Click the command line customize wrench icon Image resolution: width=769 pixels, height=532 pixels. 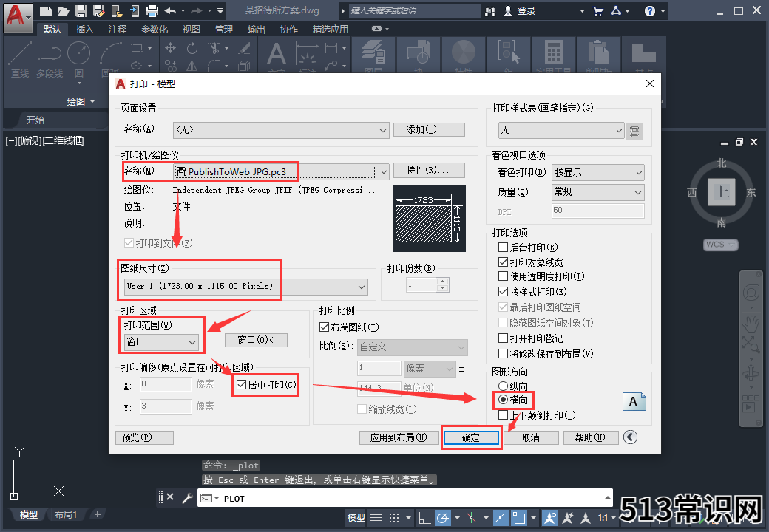(187, 498)
